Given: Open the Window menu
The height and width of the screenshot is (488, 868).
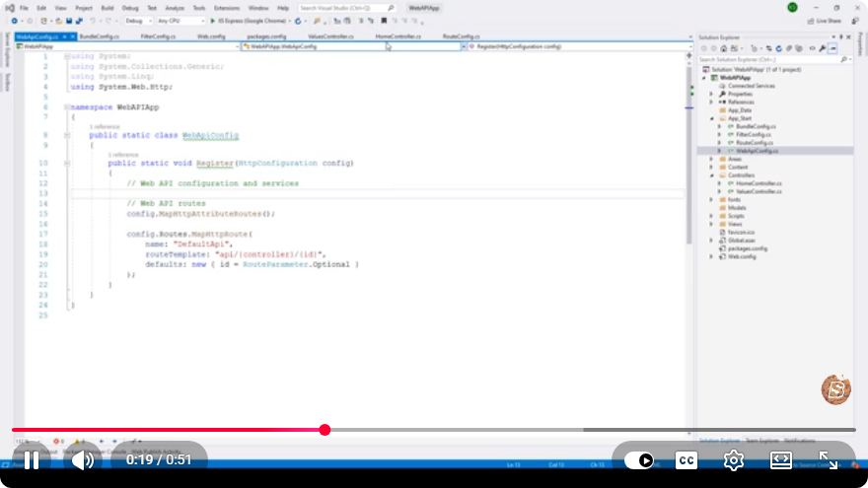Looking at the screenshot, I should (258, 8).
